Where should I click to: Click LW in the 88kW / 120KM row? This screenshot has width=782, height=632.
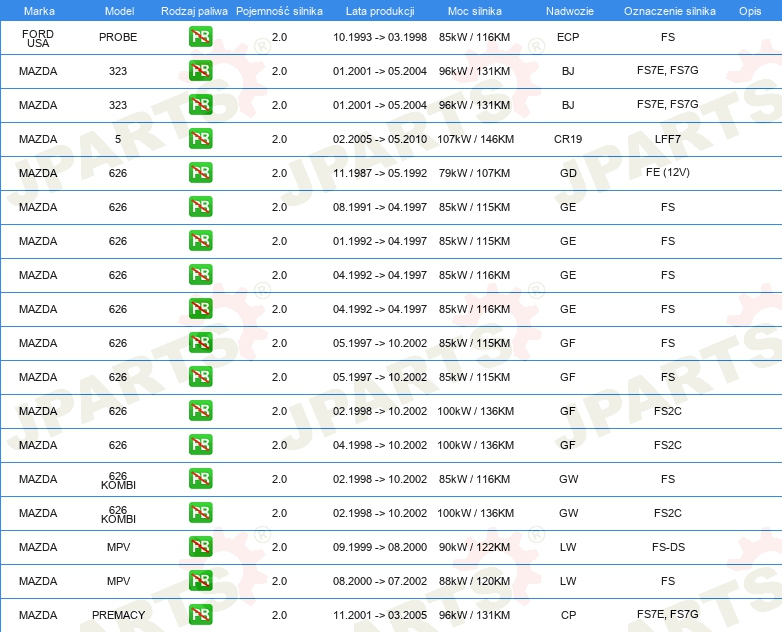pyautogui.click(x=568, y=581)
